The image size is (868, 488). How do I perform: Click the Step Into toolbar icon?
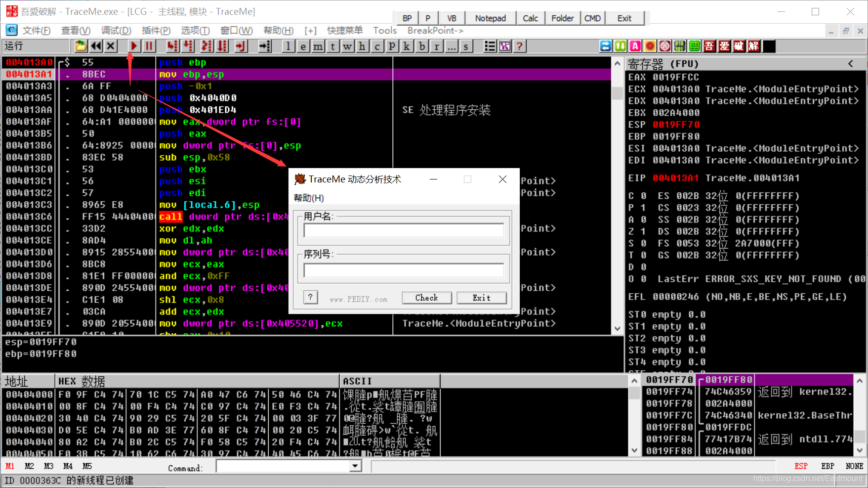172,46
